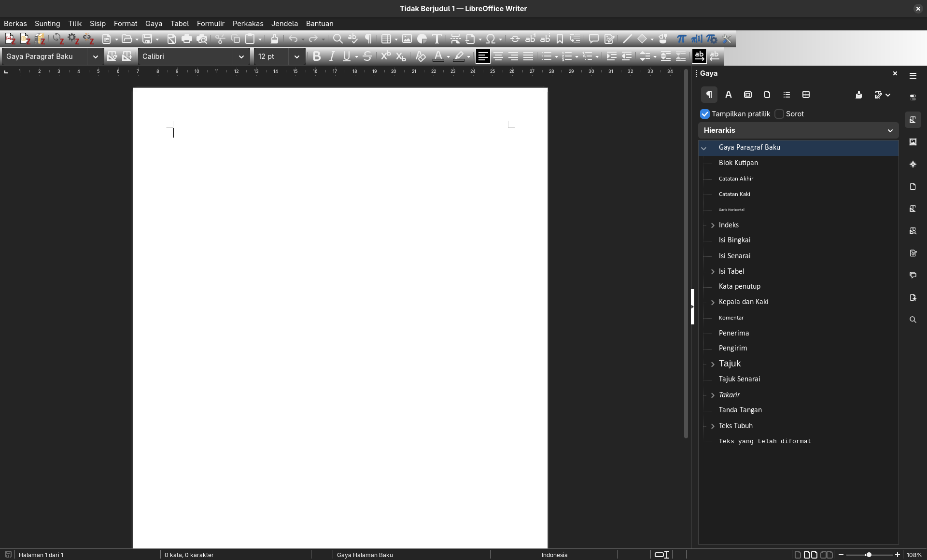Switch to Character Styles in sidebar

coord(728,95)
